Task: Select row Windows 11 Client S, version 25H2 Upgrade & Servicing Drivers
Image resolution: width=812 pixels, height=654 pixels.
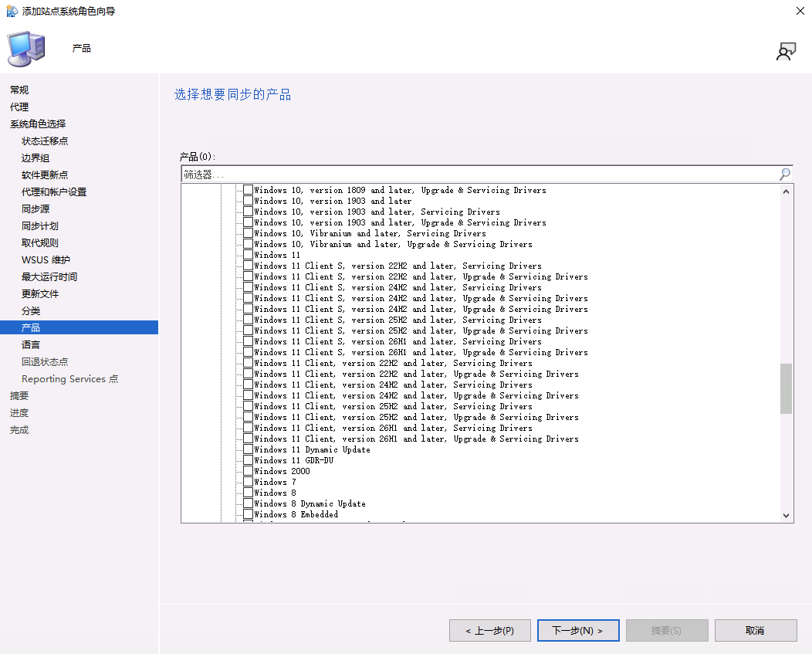Action: click(421, 330)
